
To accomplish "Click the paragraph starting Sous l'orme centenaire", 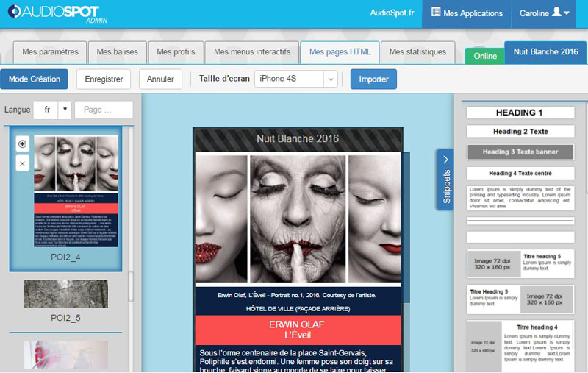I will pyautogui.click(x=296, y=361).
